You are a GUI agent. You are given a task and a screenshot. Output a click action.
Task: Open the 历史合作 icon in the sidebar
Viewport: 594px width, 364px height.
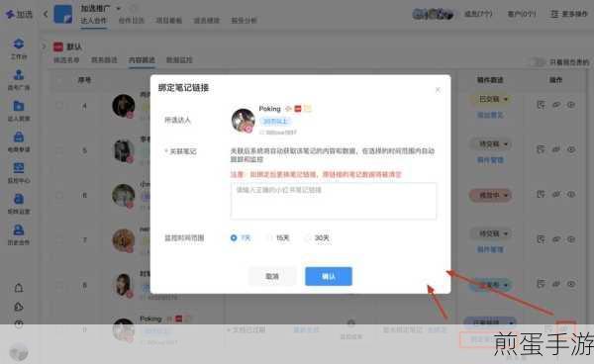point(19,229)
